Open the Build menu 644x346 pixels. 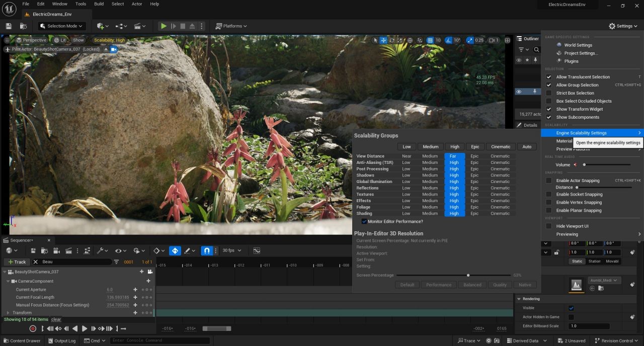(x=99, y=4)
